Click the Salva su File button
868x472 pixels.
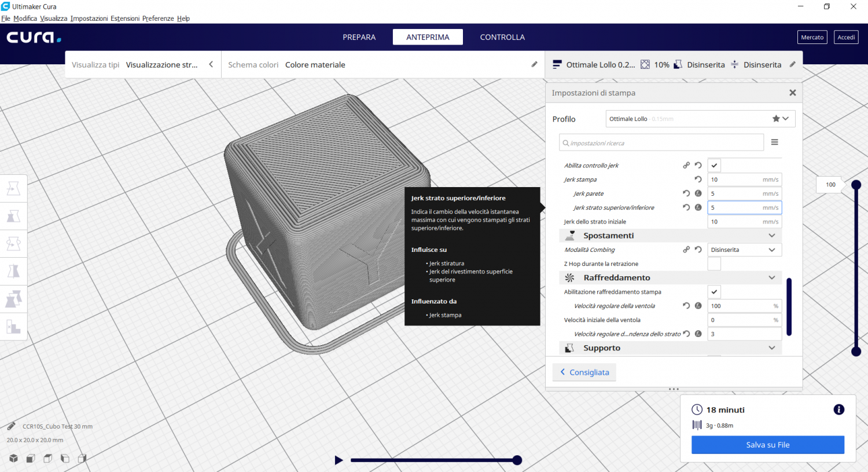click(767, 445)
